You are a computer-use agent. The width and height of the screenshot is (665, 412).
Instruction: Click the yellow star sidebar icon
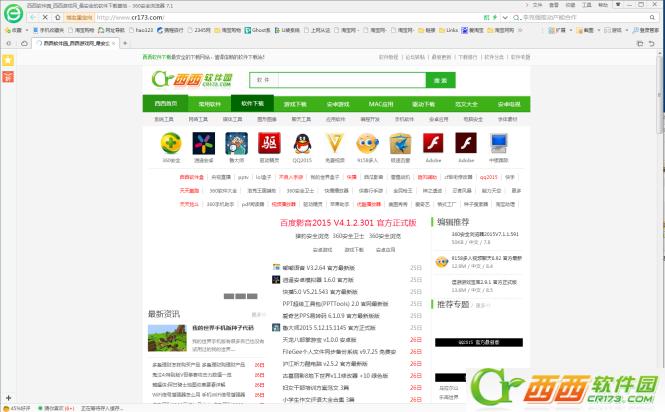coord(8,60)
